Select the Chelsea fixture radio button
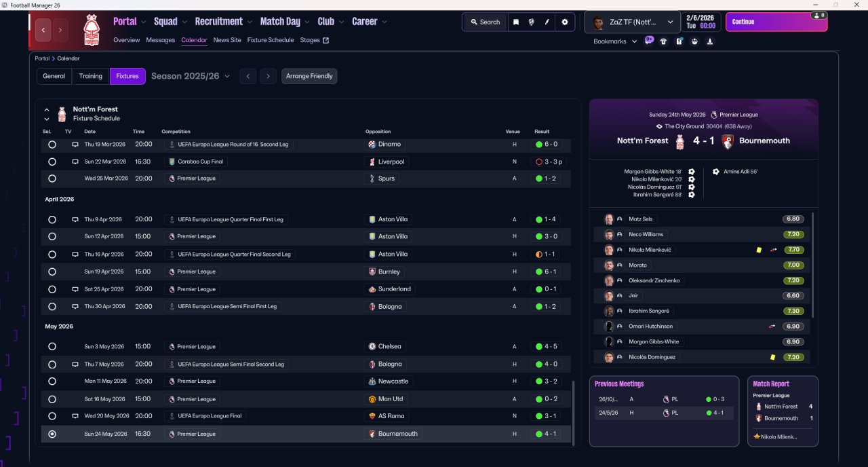The image size is (868, 467). pyautogui.click(x=52, y=346)
